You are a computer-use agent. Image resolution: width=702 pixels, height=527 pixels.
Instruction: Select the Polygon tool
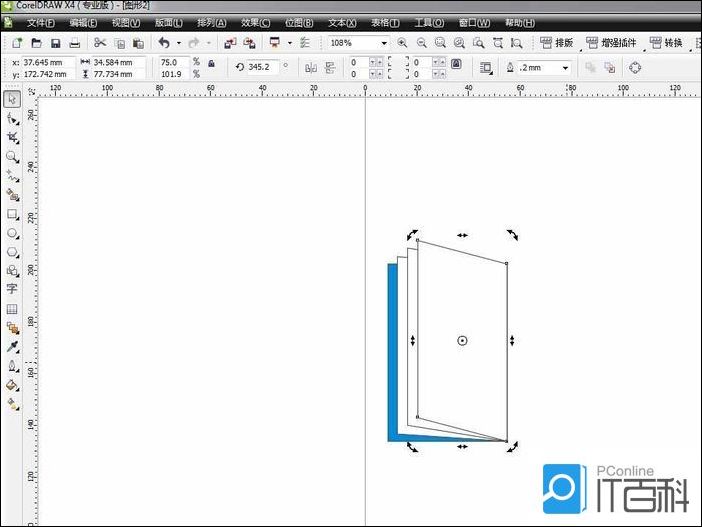coord(12,252)
